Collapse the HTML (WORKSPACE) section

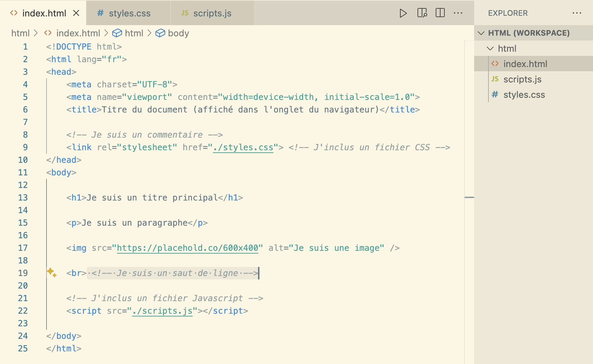pyautogui.click(x=481, y=33)
